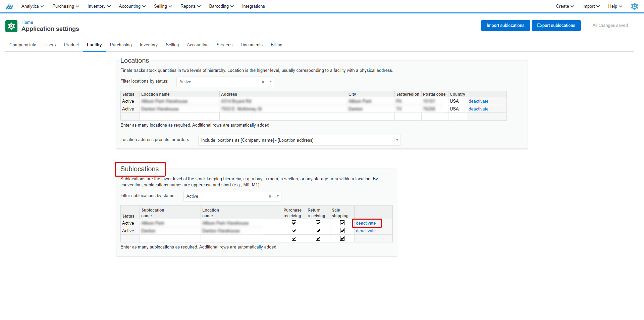This screenshot has width=644, height=320.
Task: Open the locations status filter dropdown arrow
Action: 271,82
